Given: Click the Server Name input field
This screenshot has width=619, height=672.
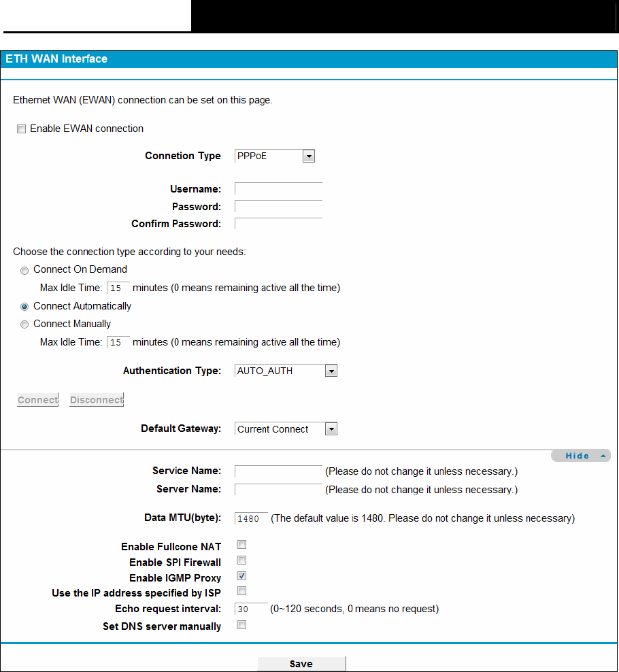Looking at the screenshot, I should [x=278, y=490].
